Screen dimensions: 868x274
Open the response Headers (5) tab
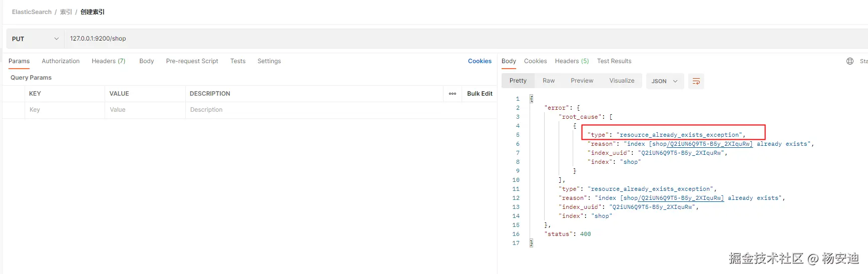pos(572,61)
